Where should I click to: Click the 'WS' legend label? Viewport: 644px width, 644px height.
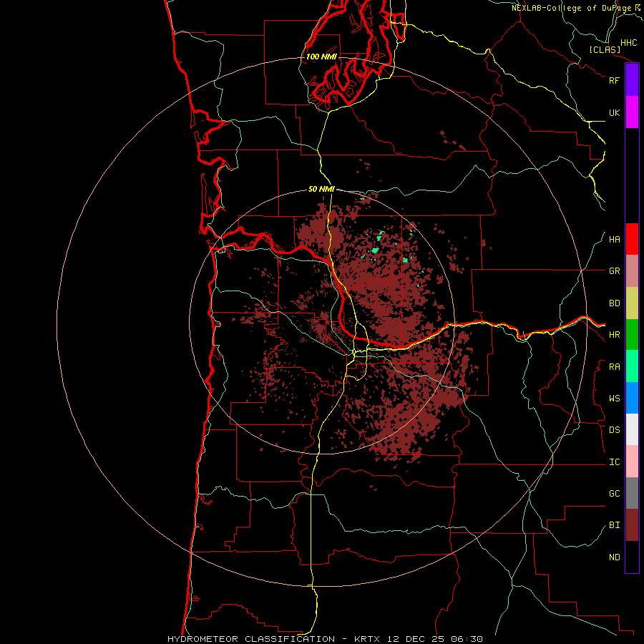pyautogui.click(x=614, y=399)
